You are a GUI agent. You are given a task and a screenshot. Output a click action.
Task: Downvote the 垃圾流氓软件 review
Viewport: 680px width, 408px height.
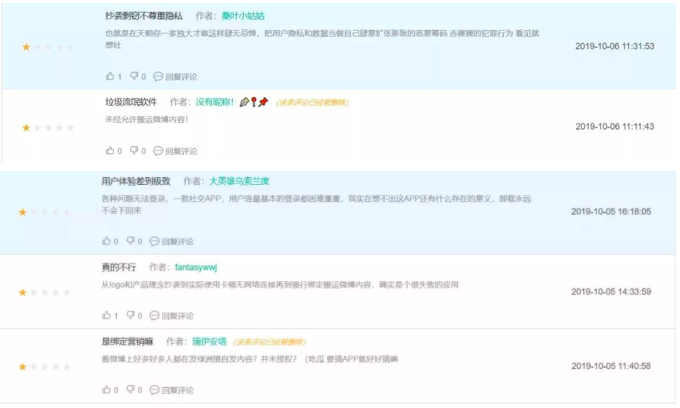[134, 151]
